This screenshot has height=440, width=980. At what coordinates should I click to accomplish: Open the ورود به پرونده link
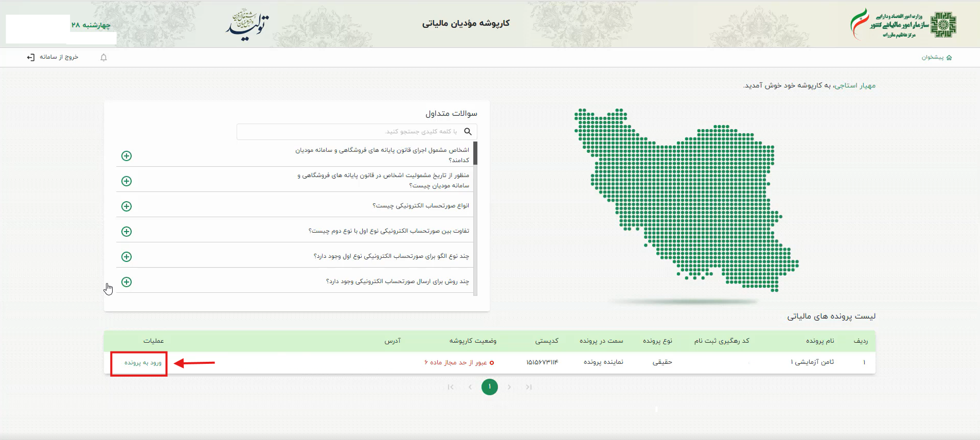(143, 363)
